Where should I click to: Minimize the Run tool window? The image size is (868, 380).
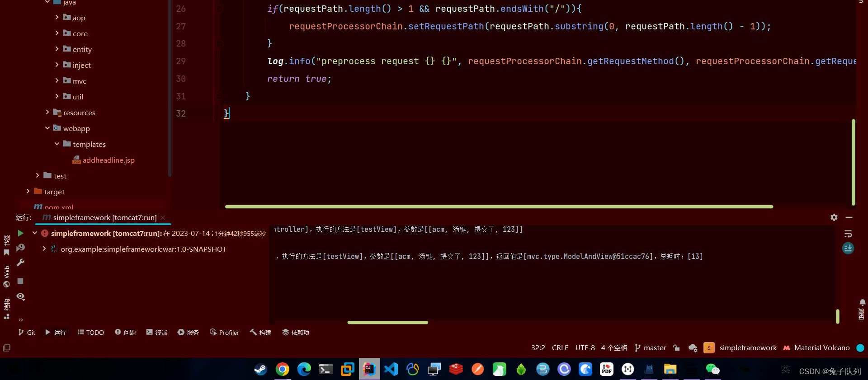(849, 217)
